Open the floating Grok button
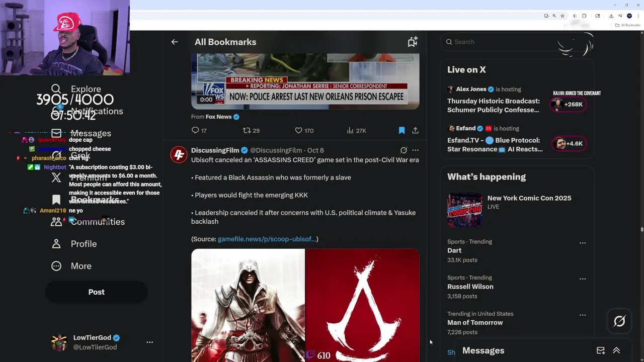Image resolution: width=644 pixels, height=362 pixels. [619, 321]
